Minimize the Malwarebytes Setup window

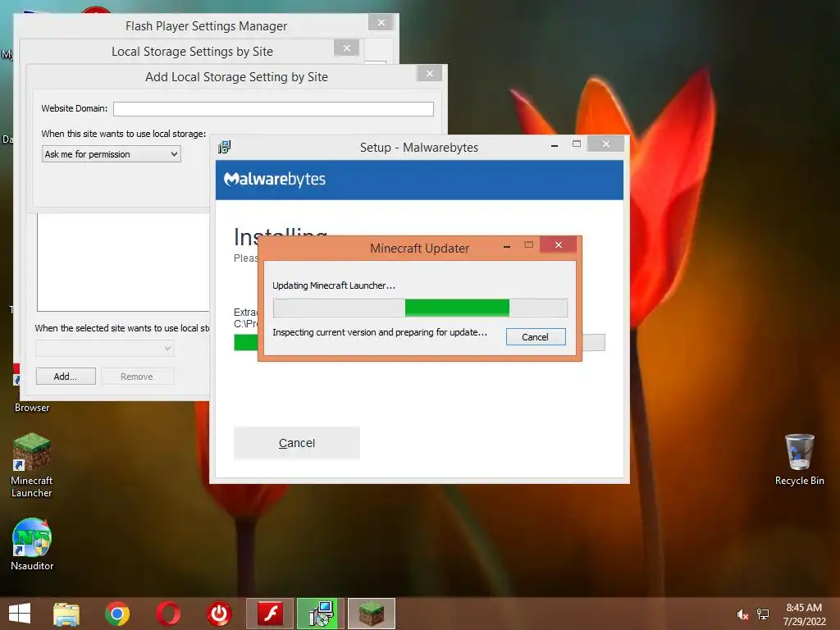coord(555,144)
